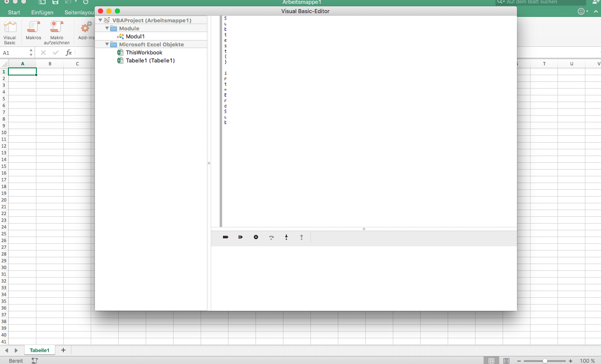The image size is (601, 364).
Task: Click the step out debug icon
Action: pos(302,237)
